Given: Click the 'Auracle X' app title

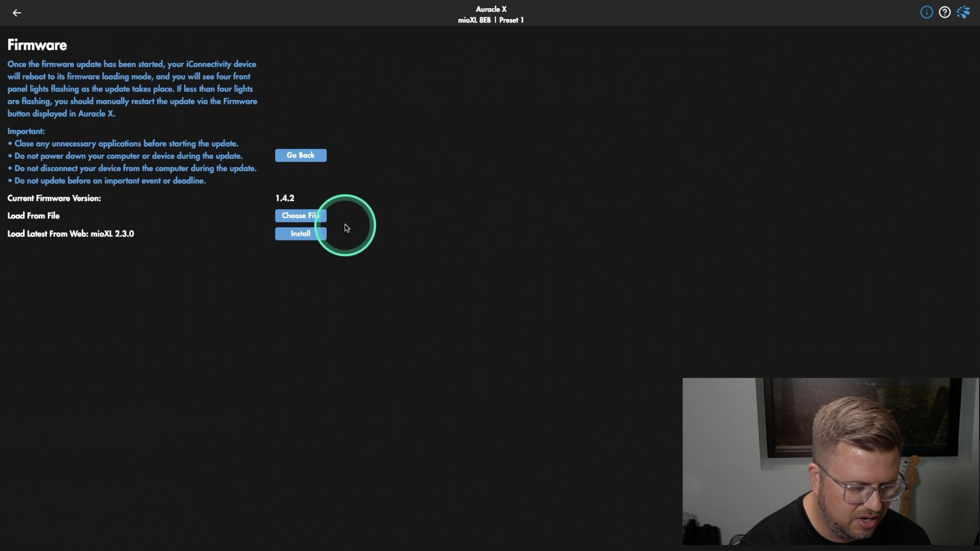Looking at the screenshot, I should 491,9.
